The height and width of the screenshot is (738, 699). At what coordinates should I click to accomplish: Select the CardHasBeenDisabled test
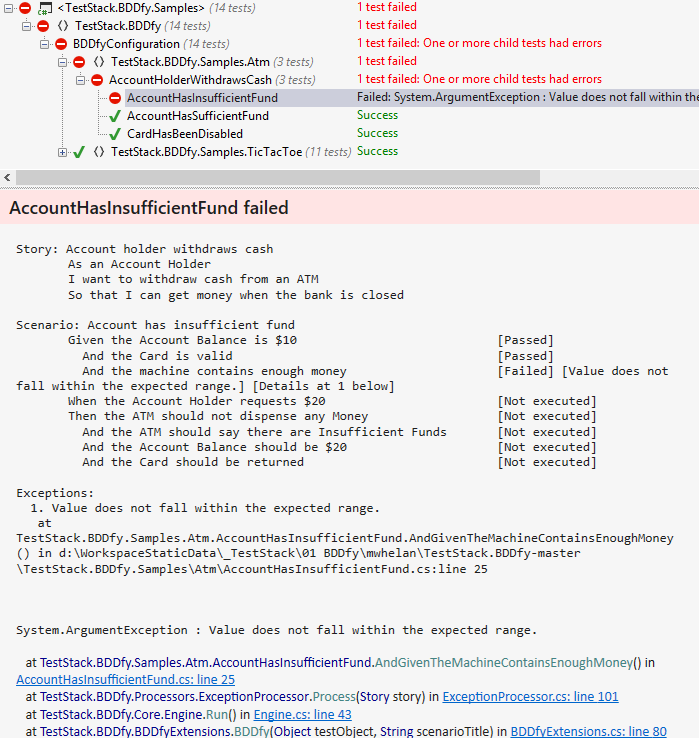click(x=185, y=134)
